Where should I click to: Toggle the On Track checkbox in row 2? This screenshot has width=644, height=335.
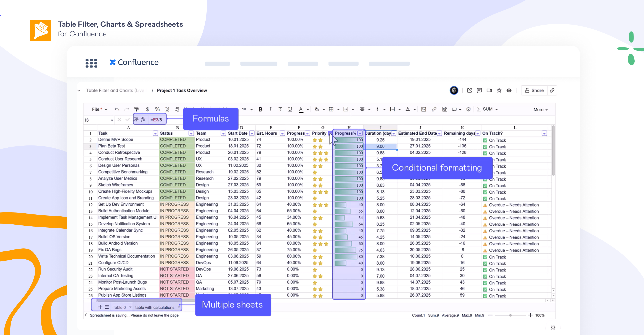coord(485,140)
